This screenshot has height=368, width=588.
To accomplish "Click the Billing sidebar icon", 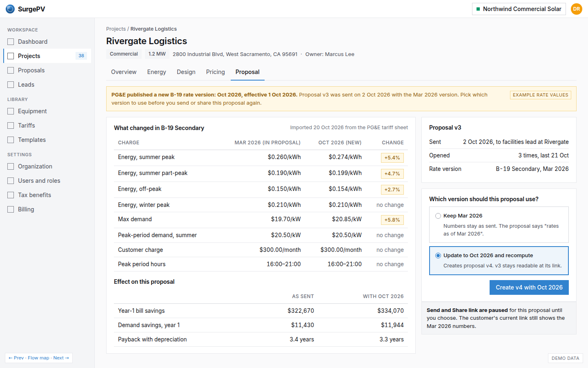I will click(11, 209).
